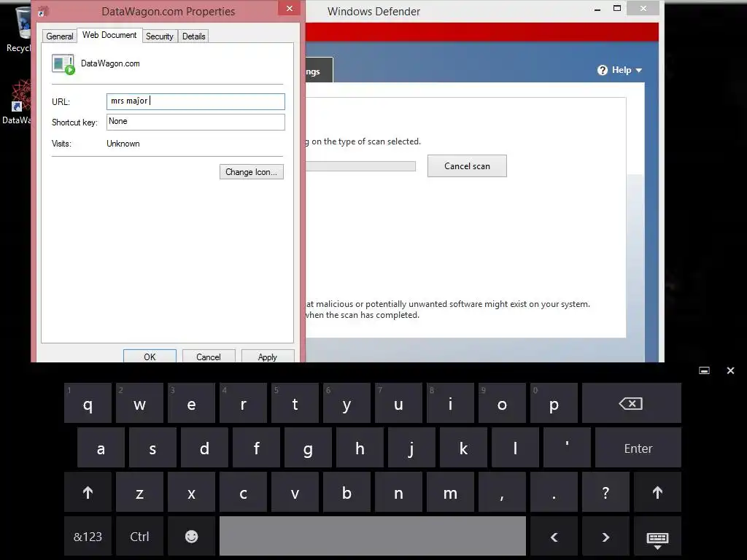This screenshot has width=747, height=560.
Task: Tap the left Shift arrow key
Action: click(88, 492)
